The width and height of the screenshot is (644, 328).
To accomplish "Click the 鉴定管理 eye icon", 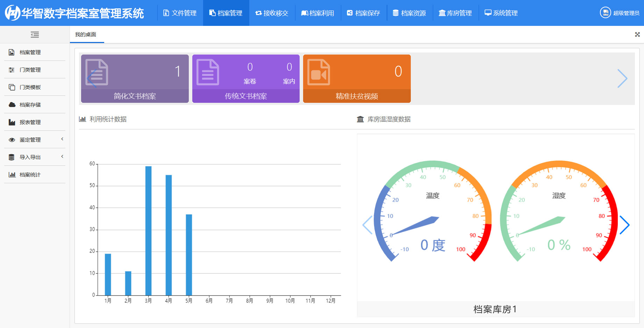I will (x=12, y=140).
